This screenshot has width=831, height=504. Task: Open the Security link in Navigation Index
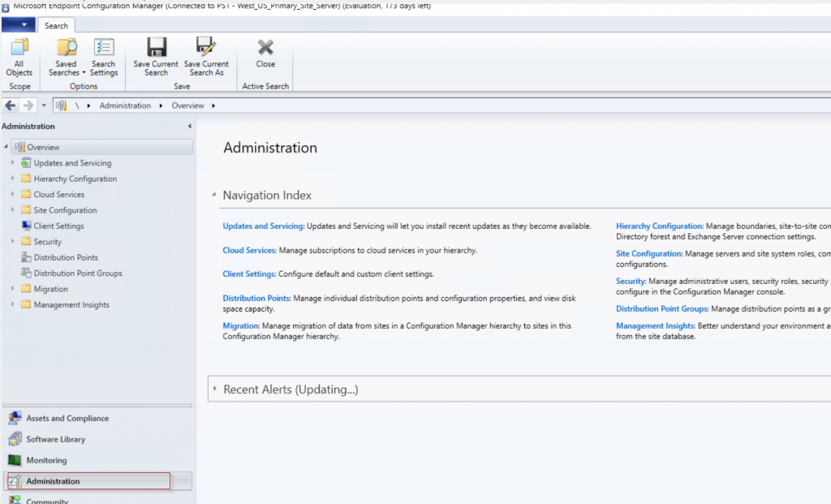(x=631, y=281)
